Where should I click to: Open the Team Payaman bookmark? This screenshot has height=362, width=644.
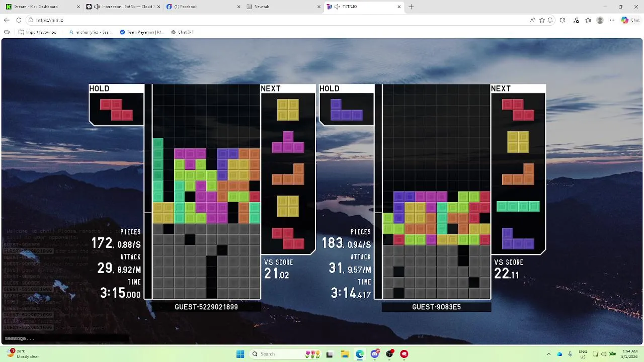(142, 32)
